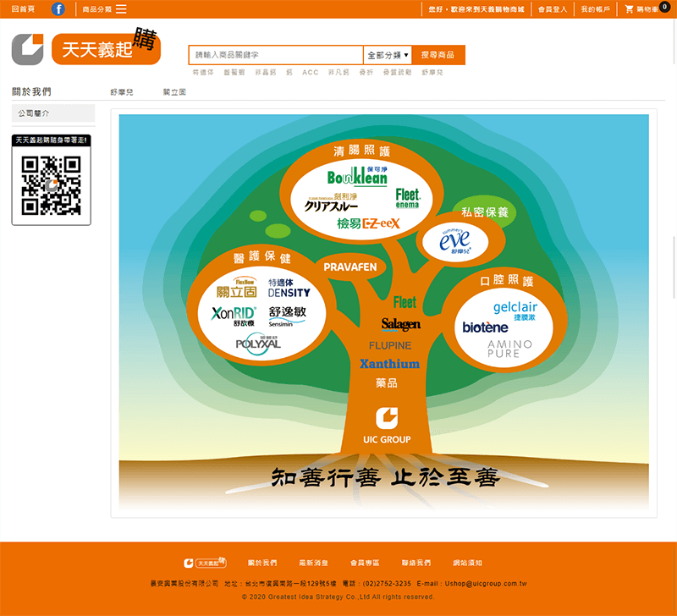Select the 骨質疏鬆 keyword link
The image size is (677, 616).
397,72
